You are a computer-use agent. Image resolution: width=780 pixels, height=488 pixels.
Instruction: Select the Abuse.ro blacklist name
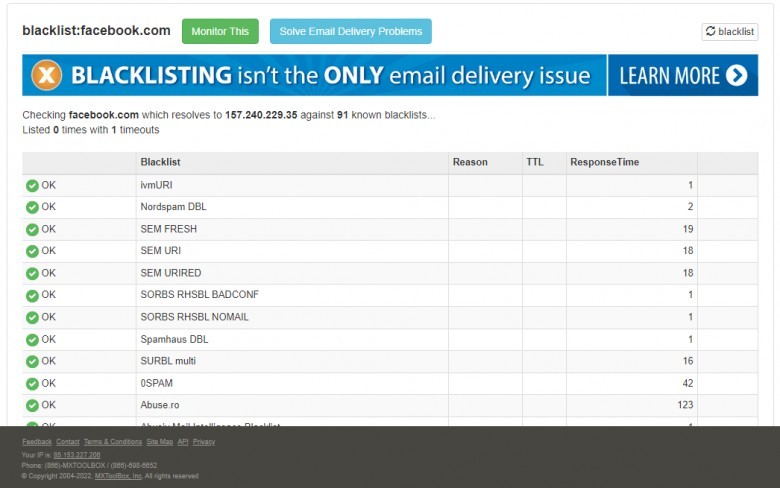pyautogui.click(x=160, y=405)
